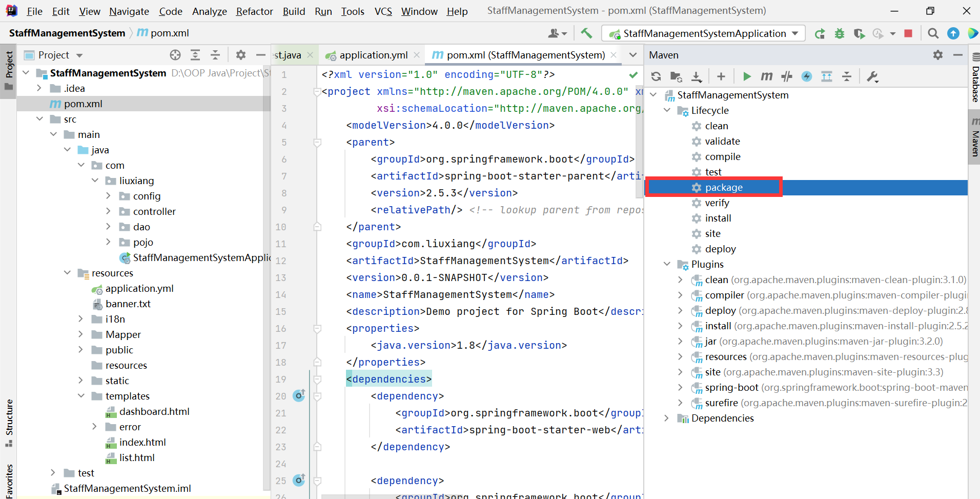Image resolution: width=980 pixels, height=499 pixels.
Task: Toggle Skip Tests mode in Maven
Action: tap(807, 77)
